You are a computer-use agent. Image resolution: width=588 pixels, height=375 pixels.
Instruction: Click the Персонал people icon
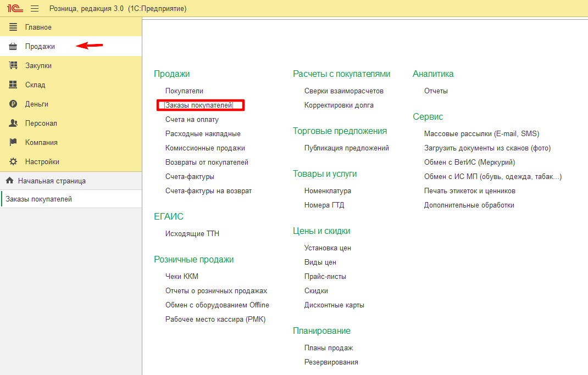13,123
